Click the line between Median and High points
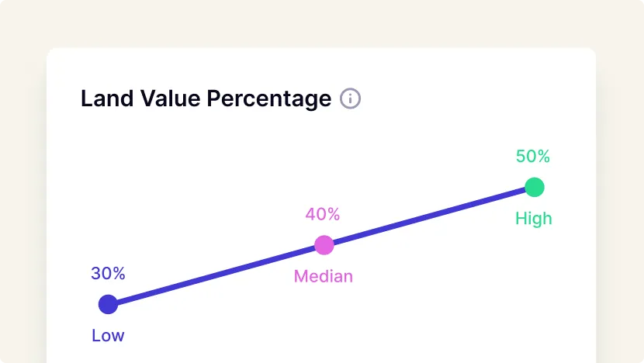Viewport: 644px width, 363px height. 428,216
